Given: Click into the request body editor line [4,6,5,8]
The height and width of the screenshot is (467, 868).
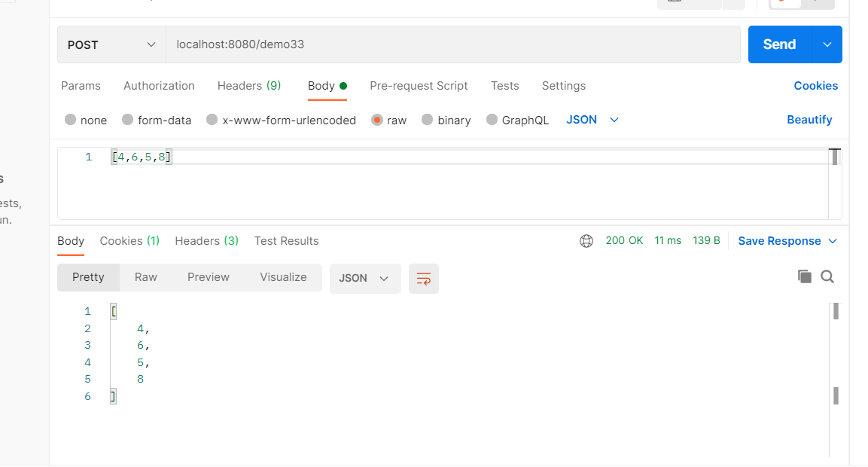Looking at the screenshot, I should 142,157.
